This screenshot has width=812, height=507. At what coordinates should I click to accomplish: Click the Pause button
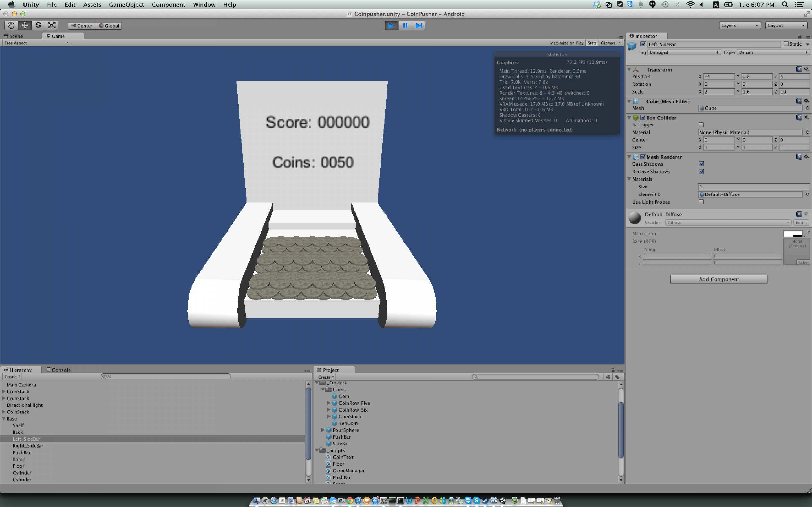click(405, 25)
